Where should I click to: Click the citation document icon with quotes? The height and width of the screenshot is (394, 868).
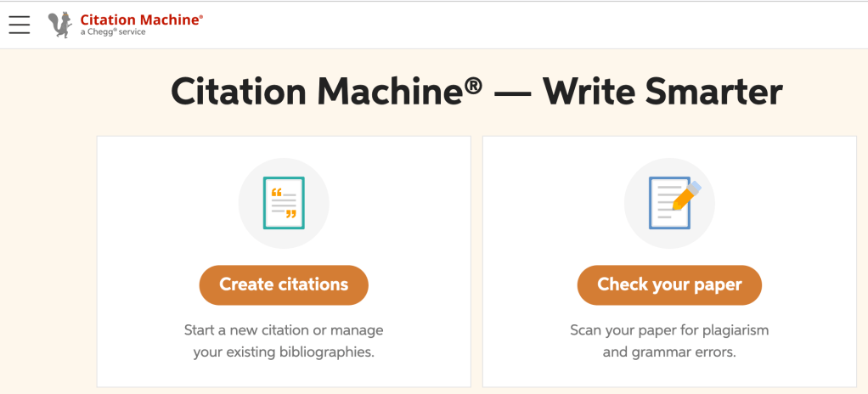click(x=284, y=204)
